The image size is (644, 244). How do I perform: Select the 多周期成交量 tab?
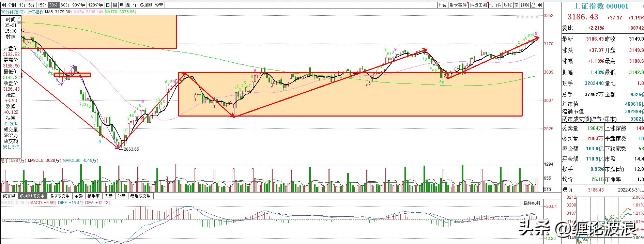click(x=32, y=196)
